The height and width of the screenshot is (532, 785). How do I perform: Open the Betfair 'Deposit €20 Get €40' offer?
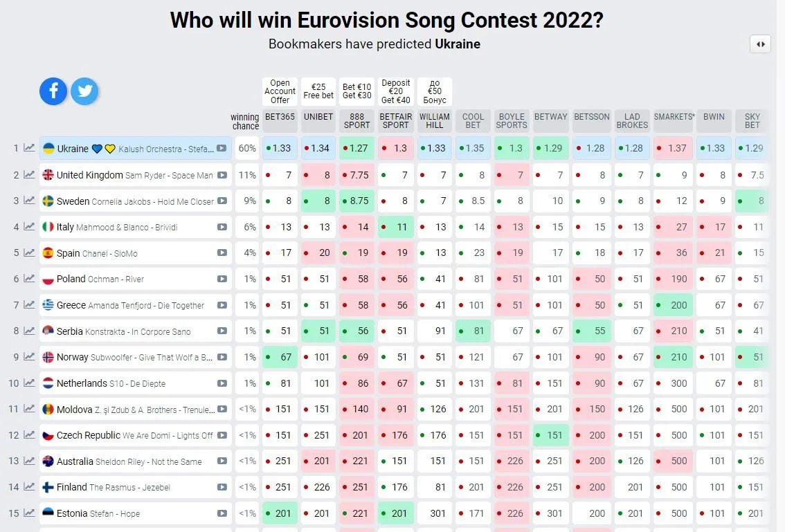[396, 91]
